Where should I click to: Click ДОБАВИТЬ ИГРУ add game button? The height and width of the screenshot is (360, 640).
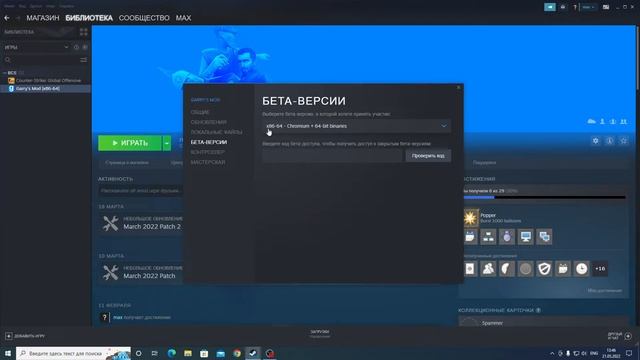pyautogui.click(x=25, y=336)
